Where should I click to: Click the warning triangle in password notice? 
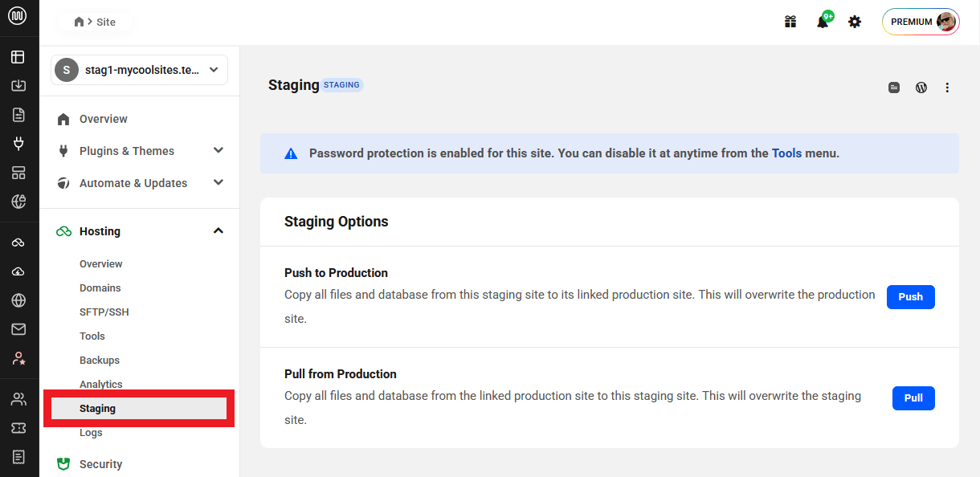(x=291, y=153)
